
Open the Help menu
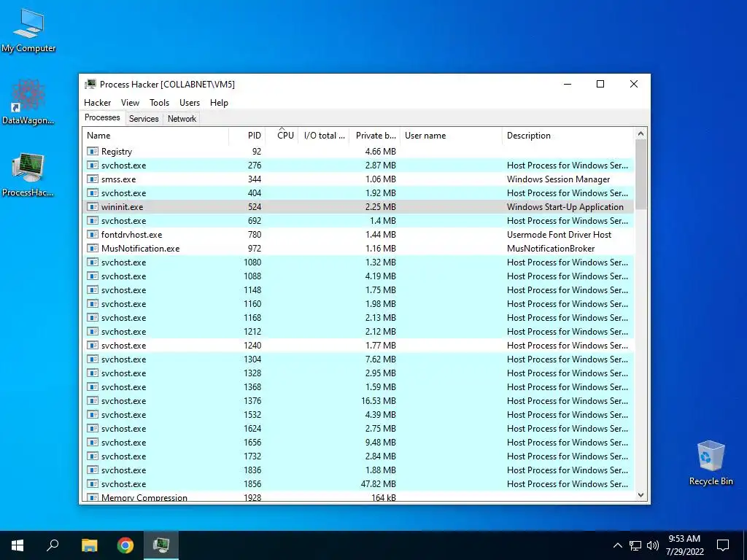219,102
